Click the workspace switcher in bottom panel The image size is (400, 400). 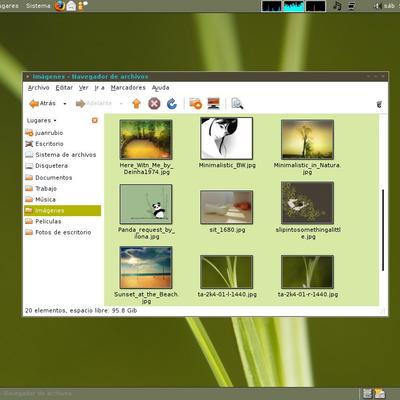click(x=367, y=394)
